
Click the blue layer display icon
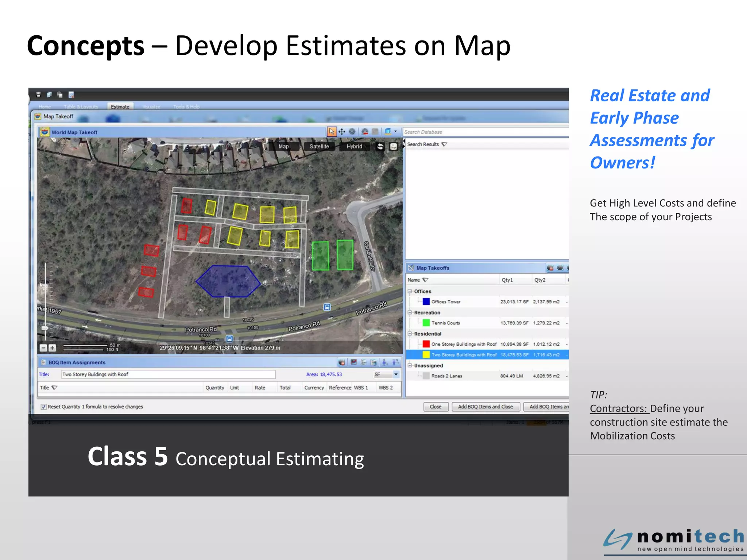(x=388, y=131)
